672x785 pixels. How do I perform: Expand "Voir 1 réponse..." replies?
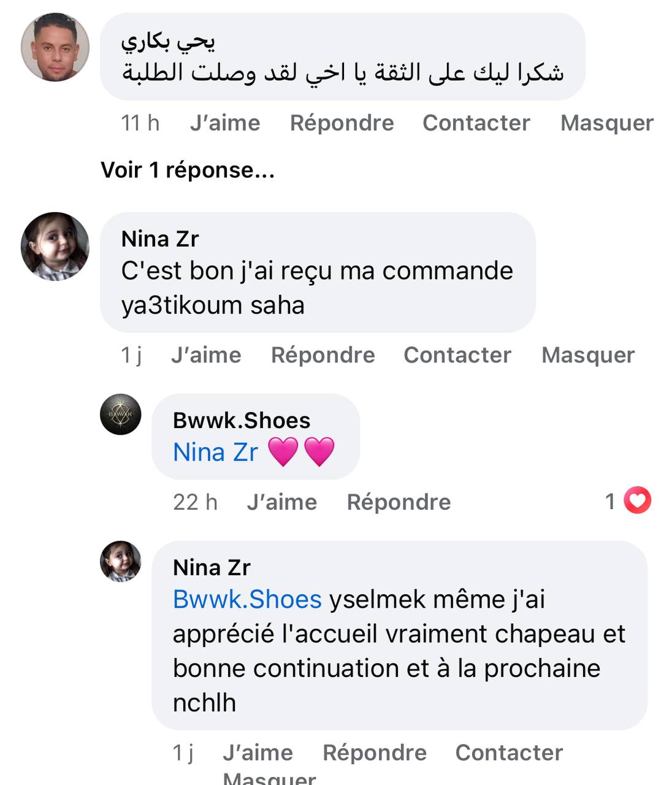[188, 170]
